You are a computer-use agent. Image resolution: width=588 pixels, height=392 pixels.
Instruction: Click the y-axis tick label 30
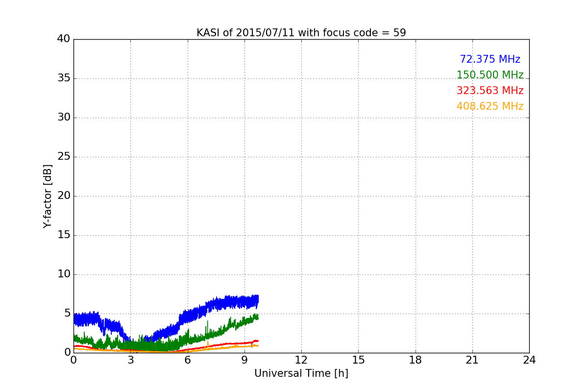click(x=64, y=118)
